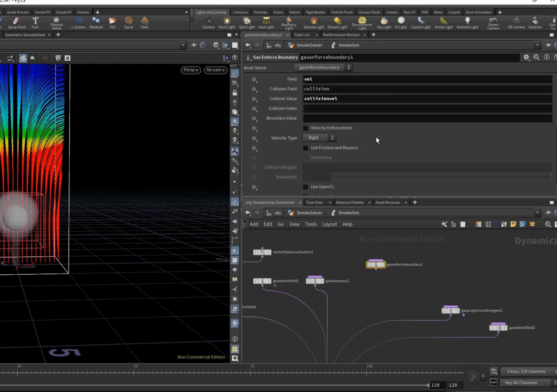Click the timeline at frame 50
Screen dimensions: 557x392
[x=133, y=373]
